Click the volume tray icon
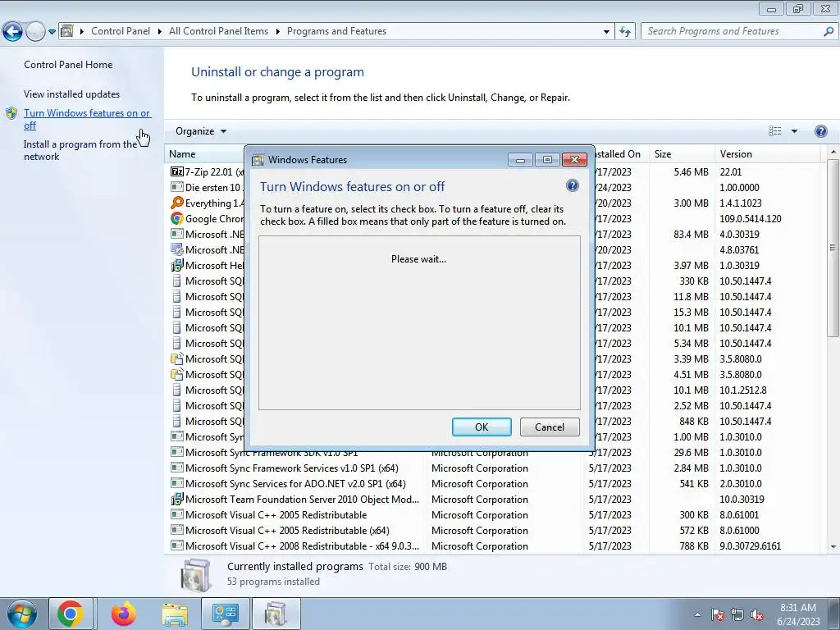This screenshot has height=630, width=840. coord(757,614)
